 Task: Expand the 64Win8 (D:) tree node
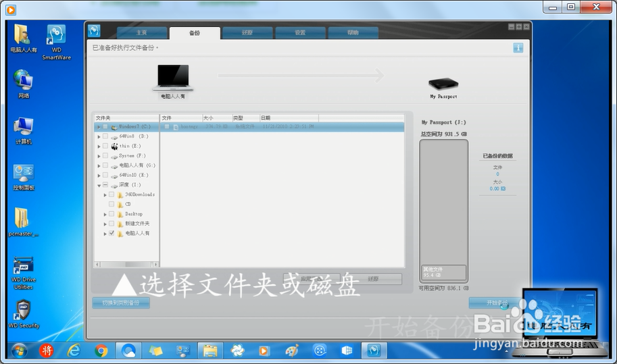click(x=99, y=137)
